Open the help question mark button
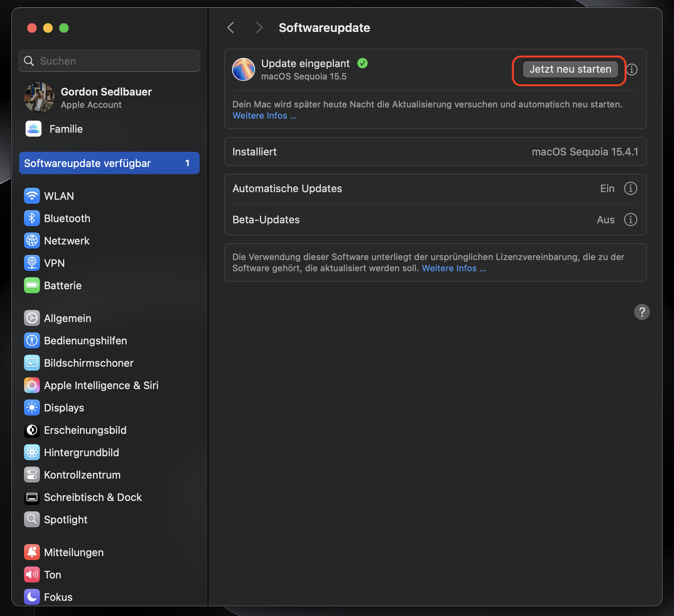This screenshot has width=674, height=616. 642,312
